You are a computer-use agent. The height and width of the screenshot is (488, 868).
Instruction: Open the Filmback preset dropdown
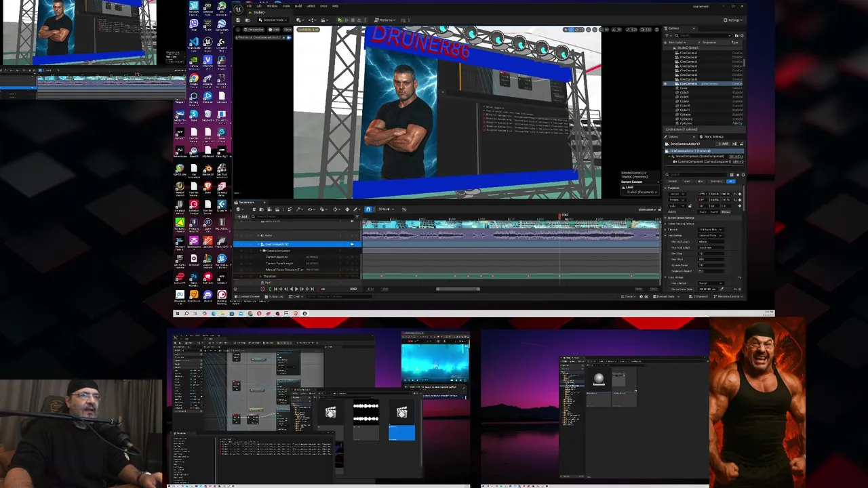point(711,229)
